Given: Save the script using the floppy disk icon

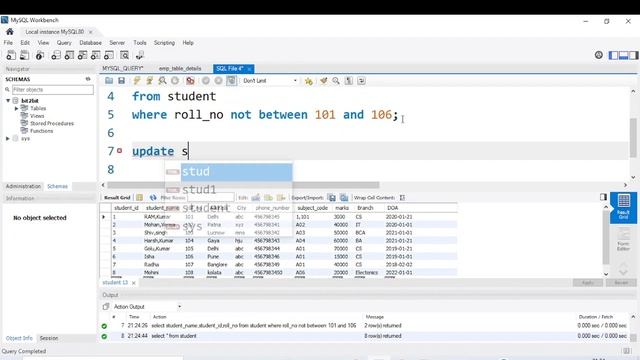Looking at the screenshot, I should 121,81.
